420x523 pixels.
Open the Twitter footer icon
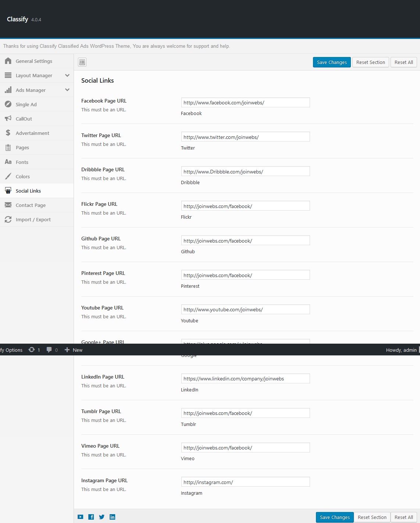[102, 517]
